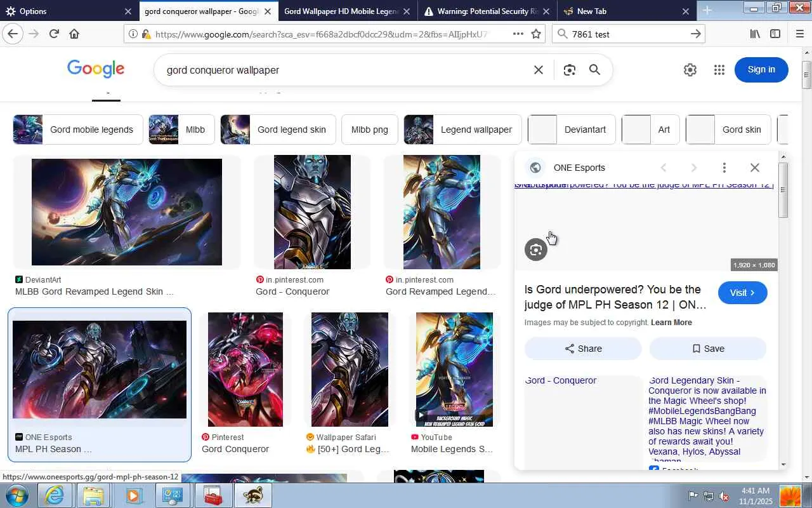Open the Pinterest Gord - Conqueror thumbnail
The width and height of the screenshot is (812, 508).
[312, 212]
